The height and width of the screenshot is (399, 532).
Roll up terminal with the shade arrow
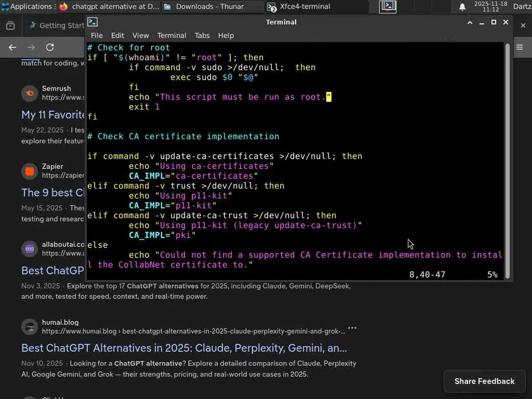tap(470, 22)
